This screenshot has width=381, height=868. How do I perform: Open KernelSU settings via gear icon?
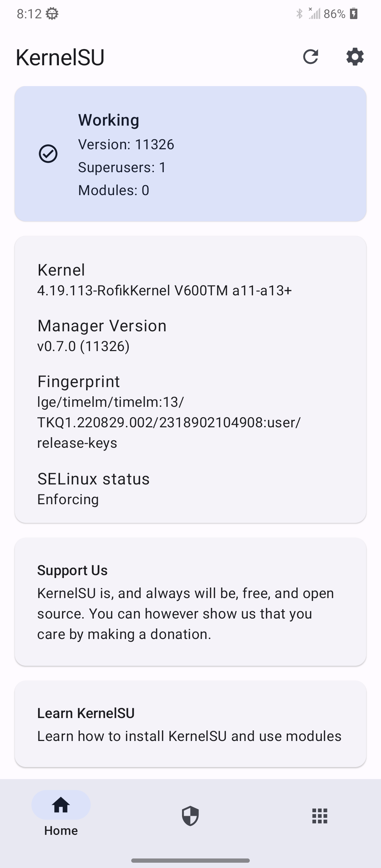pyautogui.click(x=355, y=57)
